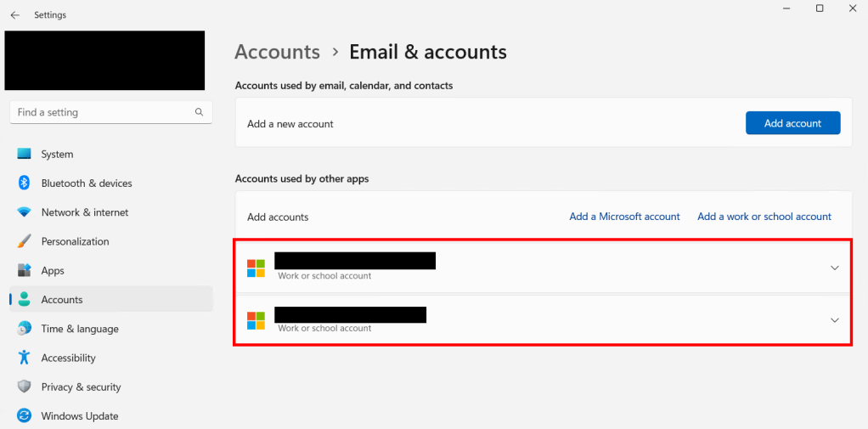Click the back arrow in title bar
This screenshot has width=868, height=429.
[15, 15]
